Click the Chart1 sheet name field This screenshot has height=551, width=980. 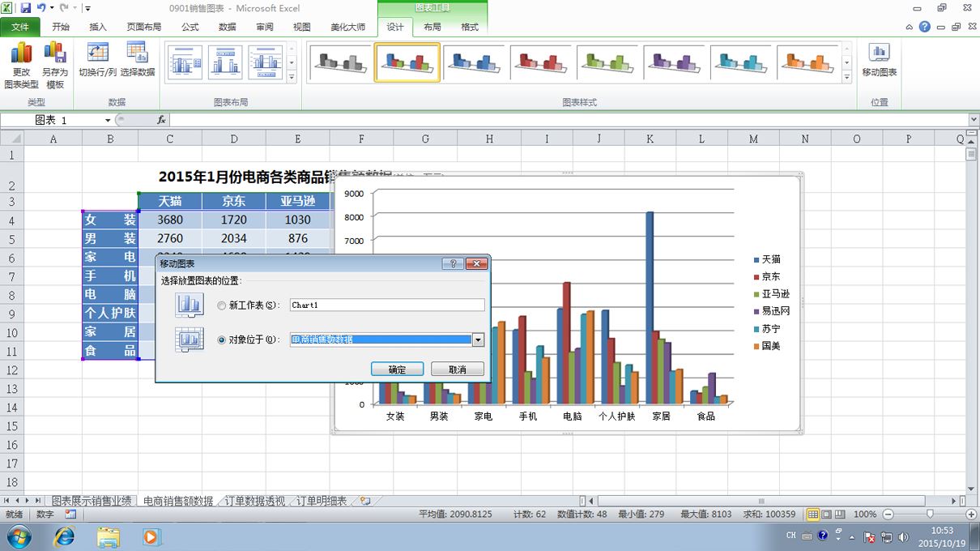(x=387, y=305)
